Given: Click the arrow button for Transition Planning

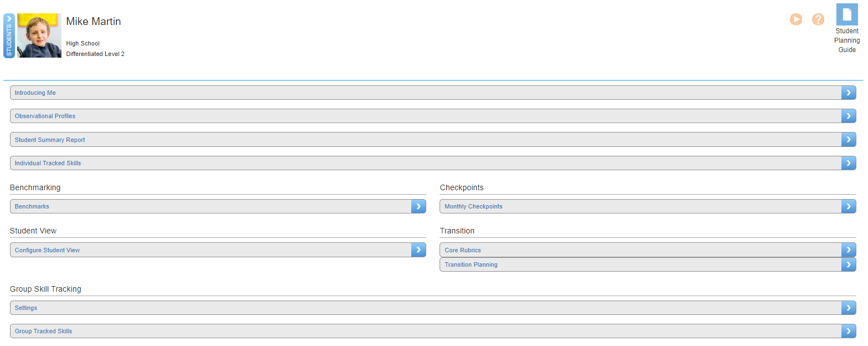Looking at the screenshot, I should pyautogui.click(x=849, y=264).
